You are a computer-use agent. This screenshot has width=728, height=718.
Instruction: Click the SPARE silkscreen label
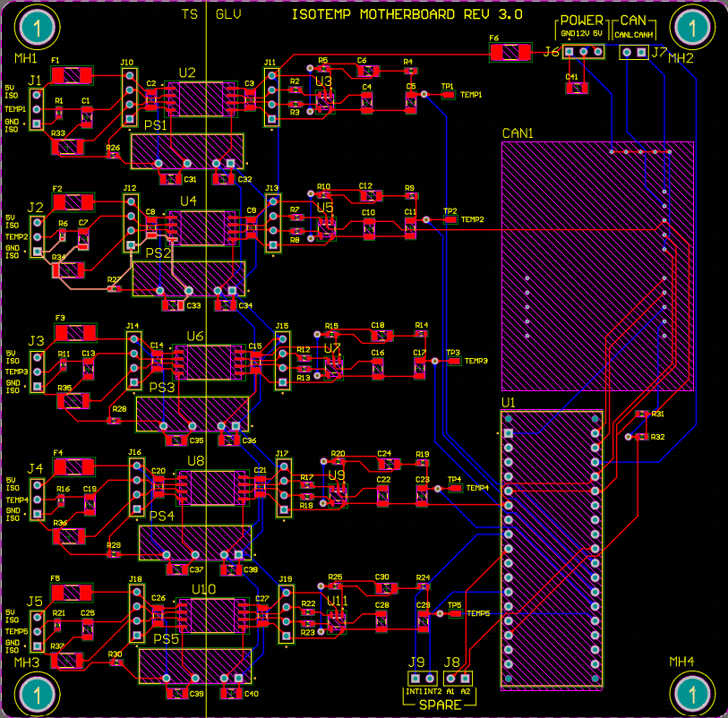pos(441,705)
